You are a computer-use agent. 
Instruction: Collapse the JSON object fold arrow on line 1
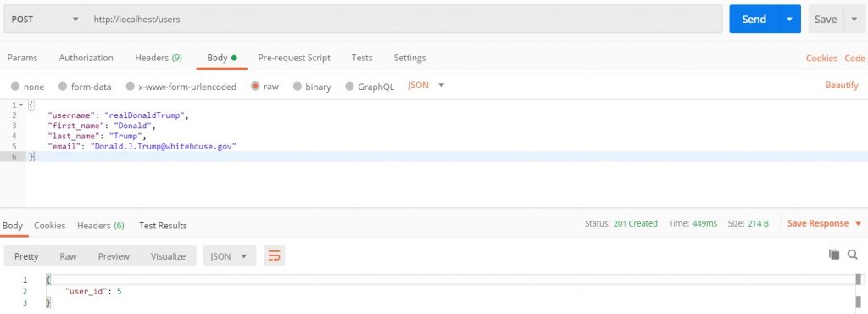click(x=21, y=104)
